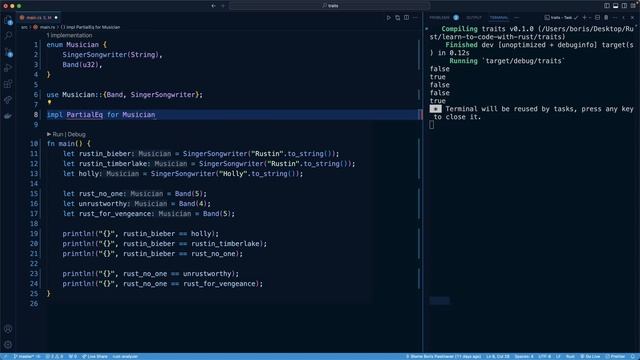Click Prettier in status bar
The image size is (640, 360).
pos(615,356)
